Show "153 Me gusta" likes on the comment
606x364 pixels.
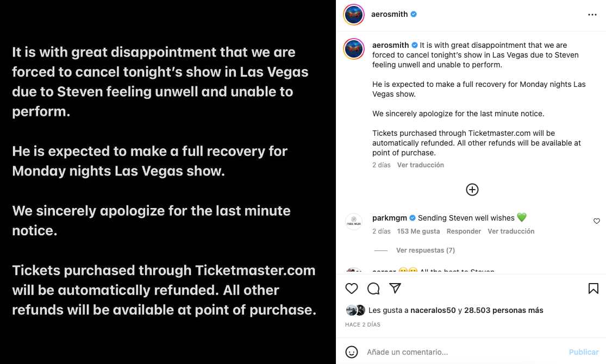point(418,231)
